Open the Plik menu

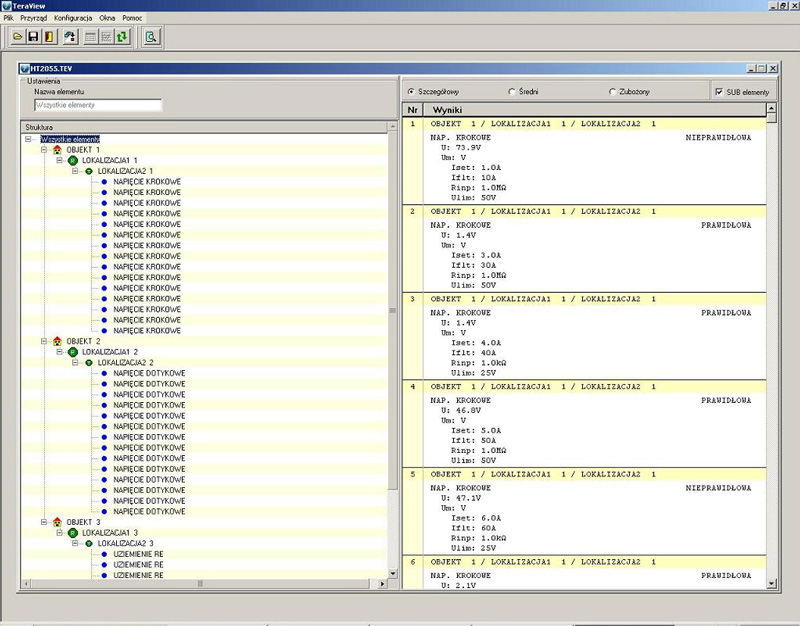point(9,18)
